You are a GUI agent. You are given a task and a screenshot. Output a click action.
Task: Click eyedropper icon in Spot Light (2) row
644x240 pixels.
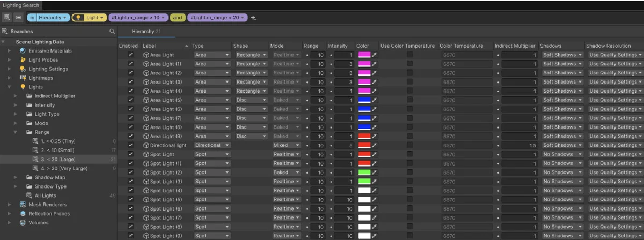[375, 172]
